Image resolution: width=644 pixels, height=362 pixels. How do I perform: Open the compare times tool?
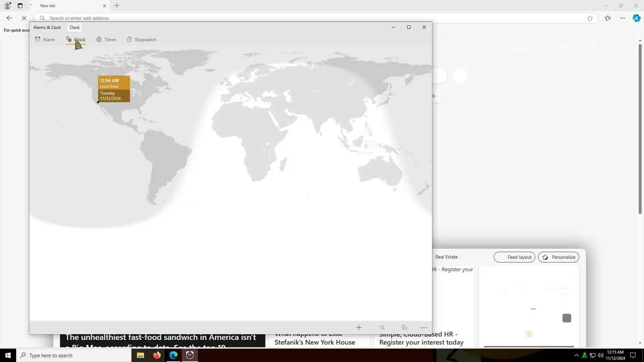[x=404, y=327]
